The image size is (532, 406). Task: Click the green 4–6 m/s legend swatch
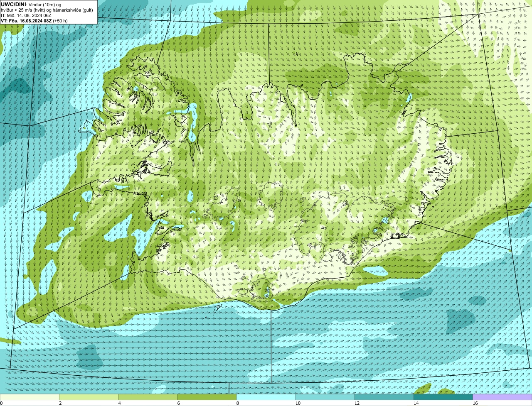tap(148, 397)
